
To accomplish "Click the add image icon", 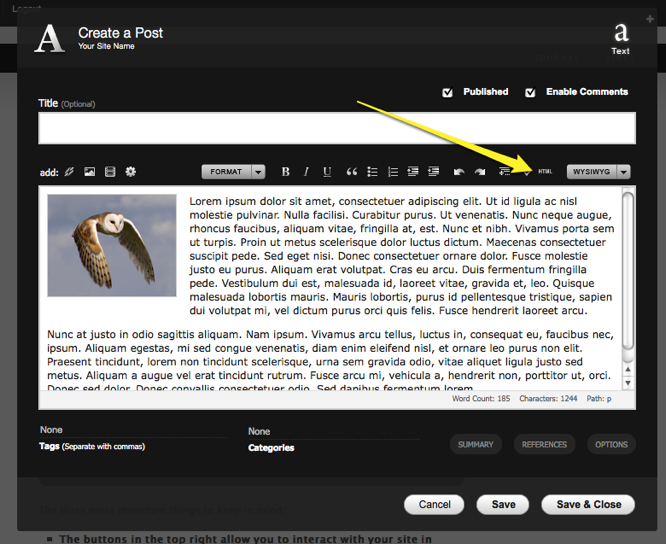I will pyautogui.click(x=89, y=172).
